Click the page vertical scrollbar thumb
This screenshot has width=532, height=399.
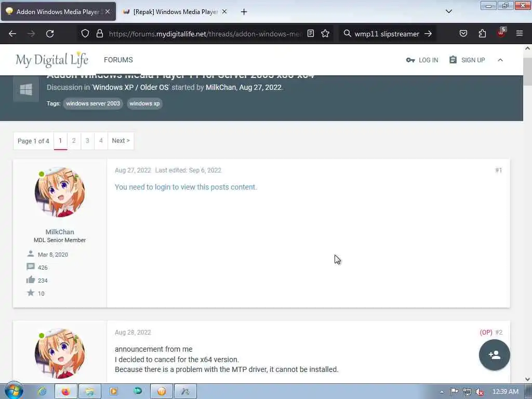(x=528, y=72)
